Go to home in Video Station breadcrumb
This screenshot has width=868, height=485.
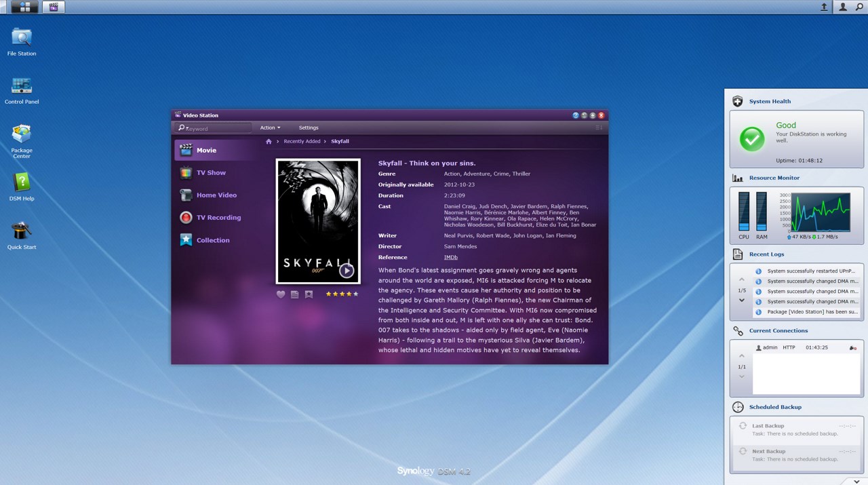click(x=269, y=142)
